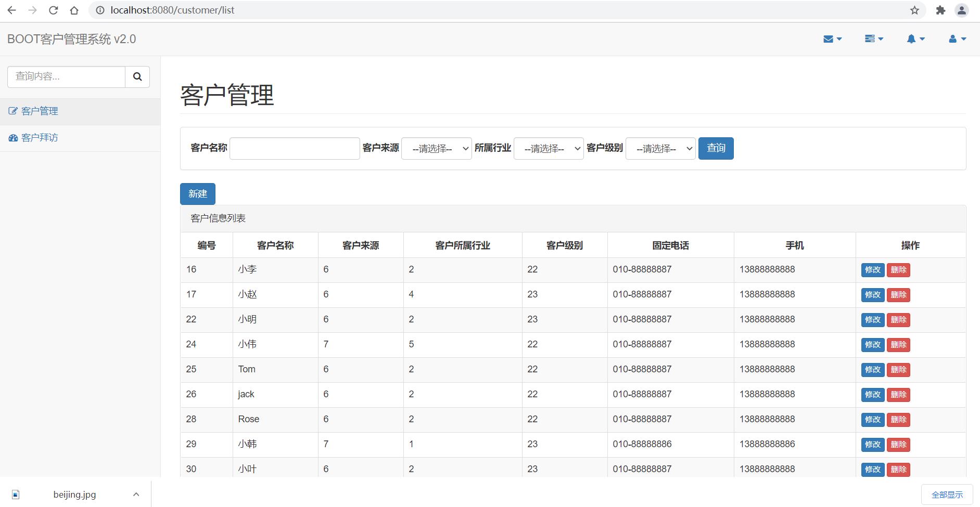Go back with the browser back arrow
The height and width of the screenshot is (507, 980).
click(x=11, y=10)
